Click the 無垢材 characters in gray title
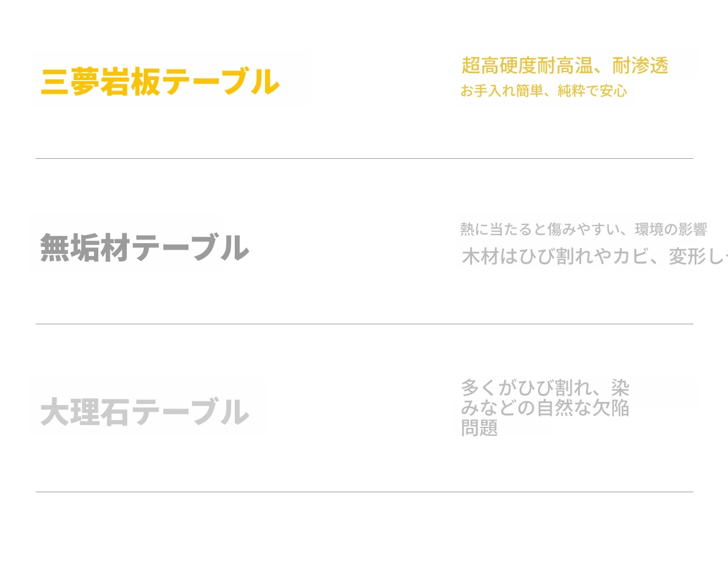The height and width of the screenshot is (585, 728). click(x=86, y=247)
